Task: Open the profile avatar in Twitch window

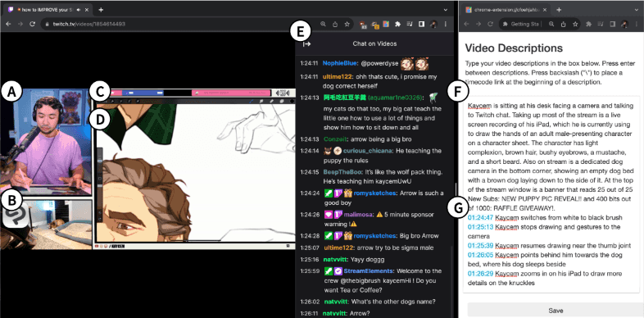Action: pos(433,25)
